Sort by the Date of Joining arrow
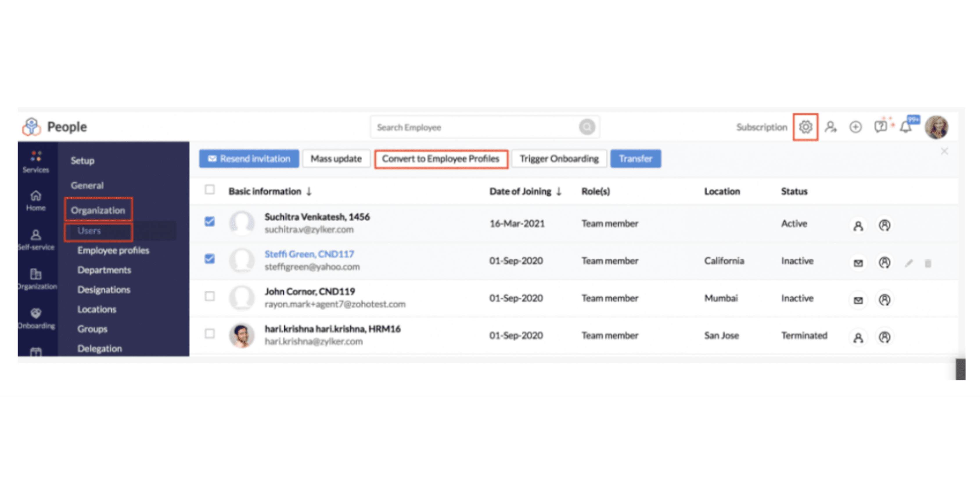 559,191
